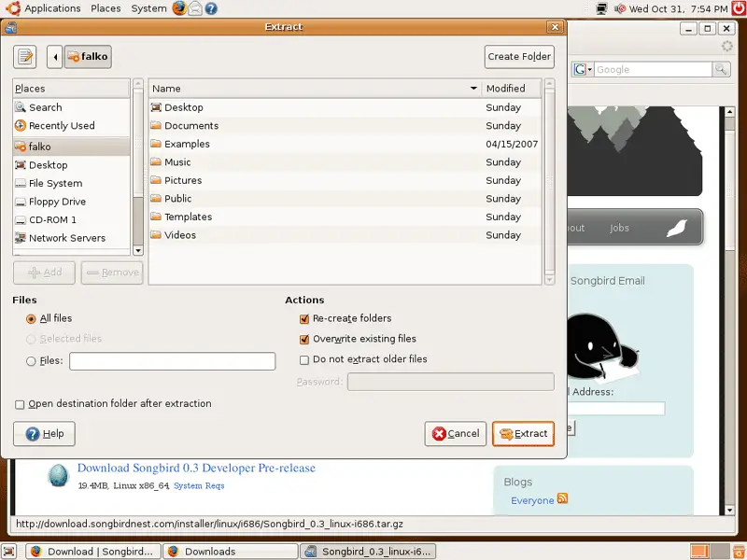Select Network Servers in Places
This screenshot has width=747, height=560.
coord(72,238)
